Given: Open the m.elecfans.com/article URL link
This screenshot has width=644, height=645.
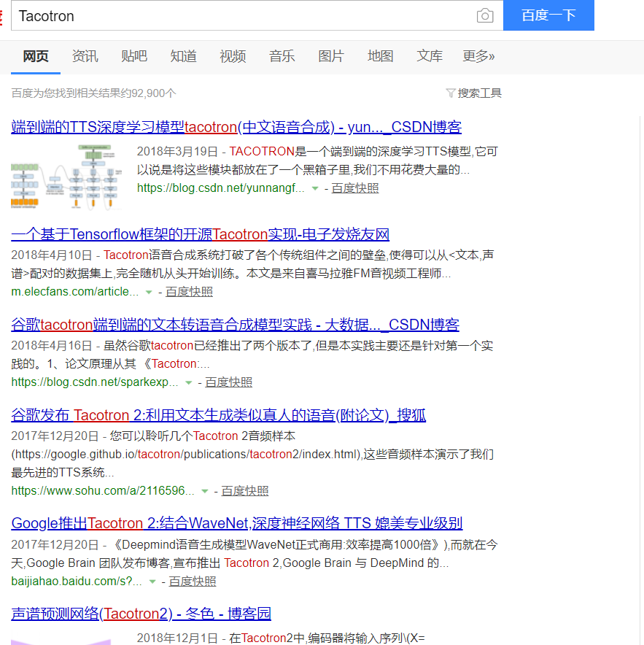Looking at the screenshot, I should (75, 292).
